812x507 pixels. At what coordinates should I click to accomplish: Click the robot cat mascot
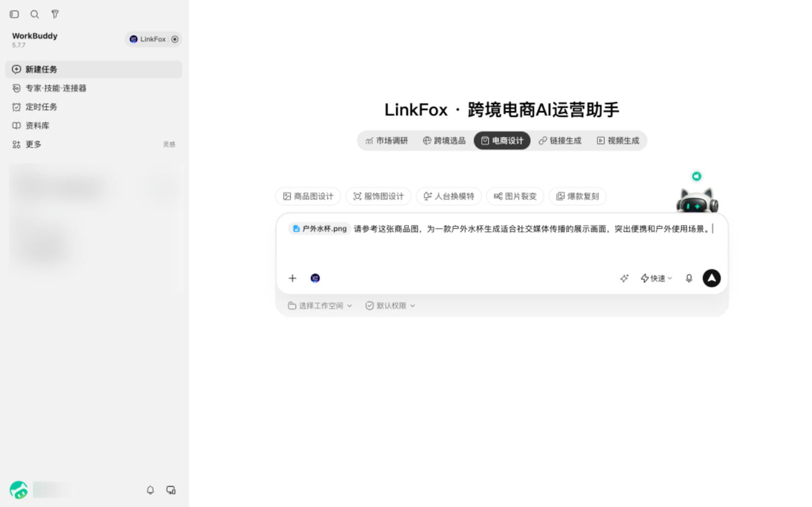coord(697,200)
